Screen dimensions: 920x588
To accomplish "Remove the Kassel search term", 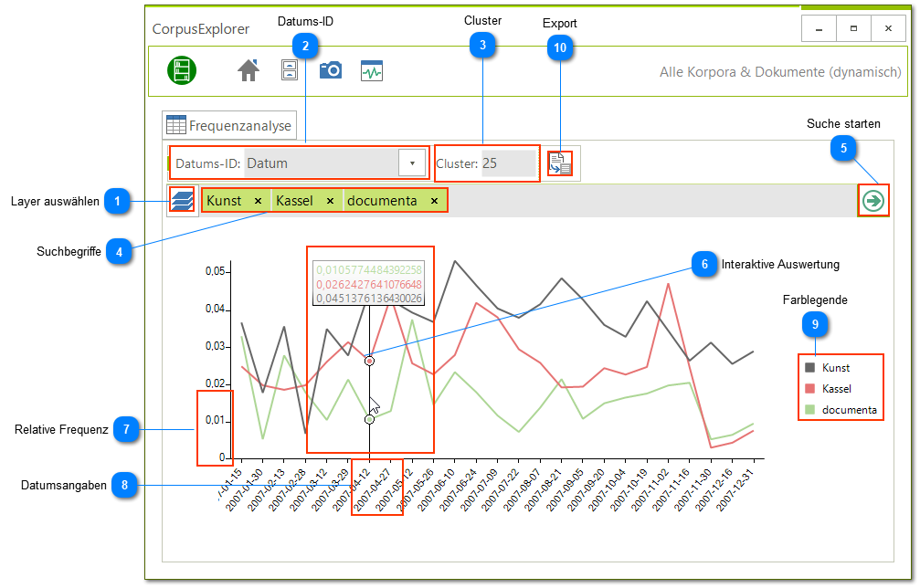I will click(330, 201).
